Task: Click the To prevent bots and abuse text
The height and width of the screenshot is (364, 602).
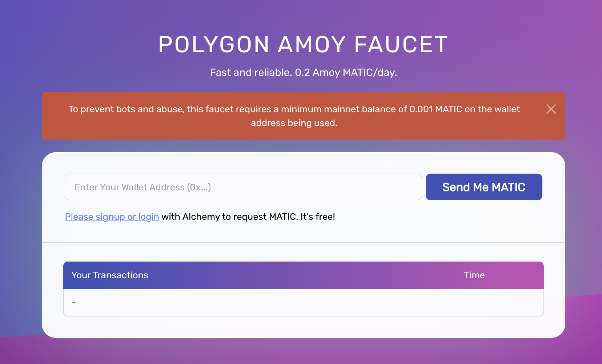Action: pyautogui.click(x=126, y=109)
